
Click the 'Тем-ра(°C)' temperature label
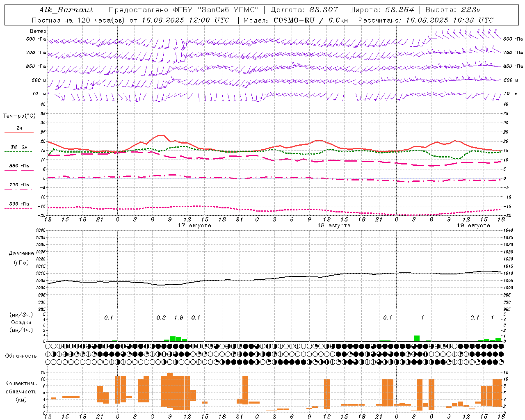click(19, 116)
